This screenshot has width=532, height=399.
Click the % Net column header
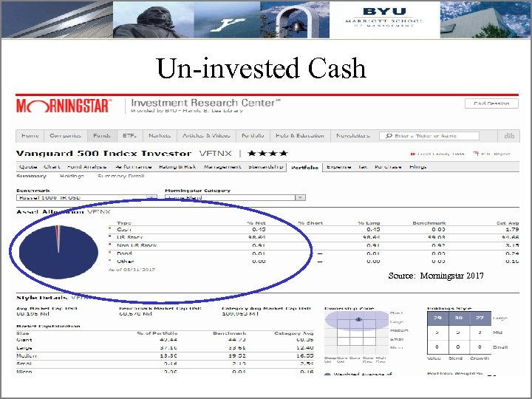tap(256, 223)
